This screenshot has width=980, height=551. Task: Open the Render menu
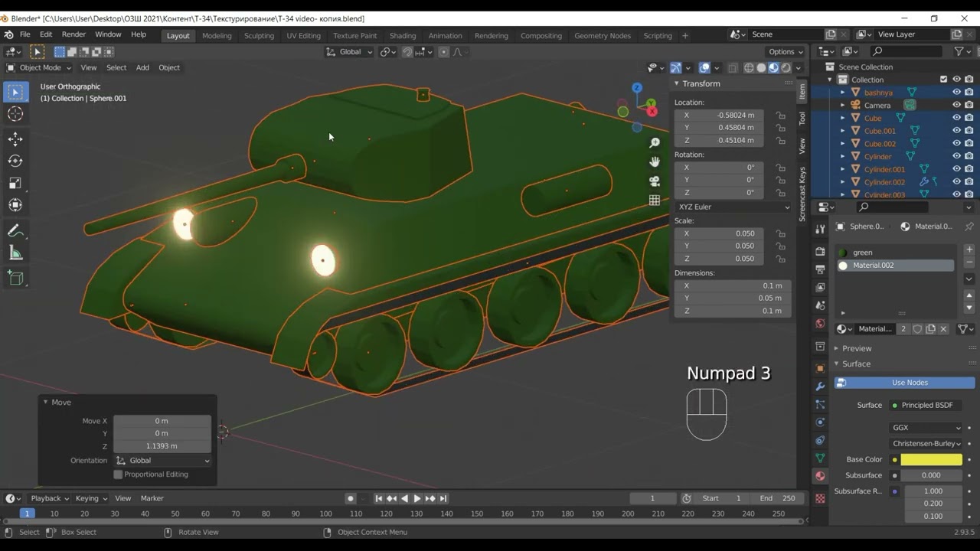[x=73, y=34]
